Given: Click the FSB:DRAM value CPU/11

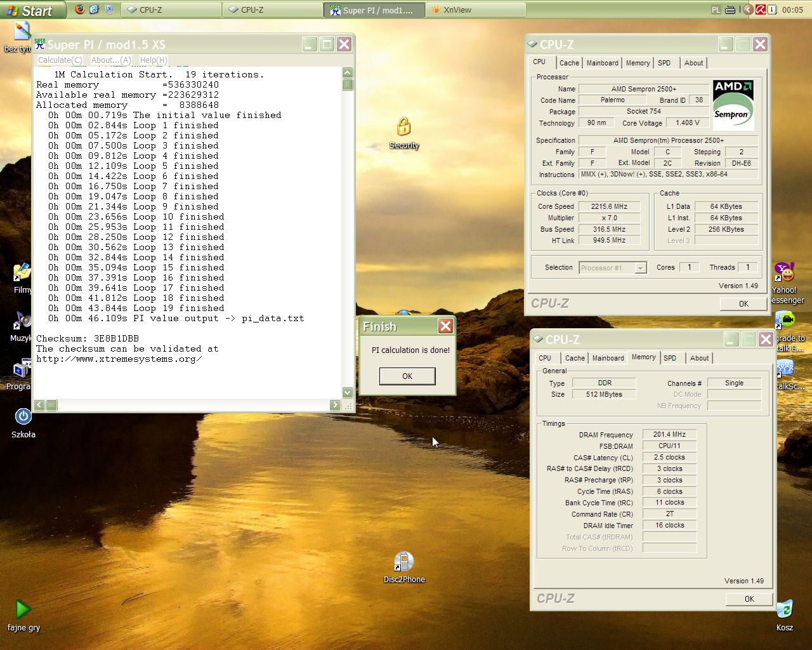Looking at the screenshot, I should (x=669, y=446).
